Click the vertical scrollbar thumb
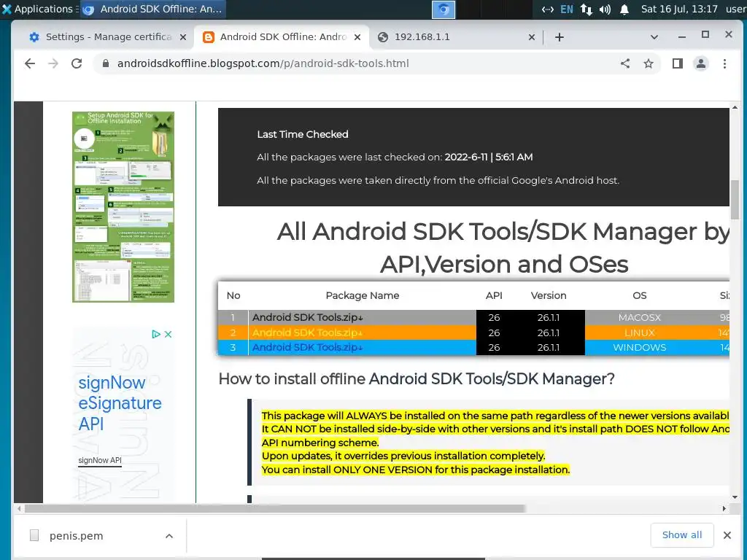This screenshot has width=747, height=560. [735, 199]
